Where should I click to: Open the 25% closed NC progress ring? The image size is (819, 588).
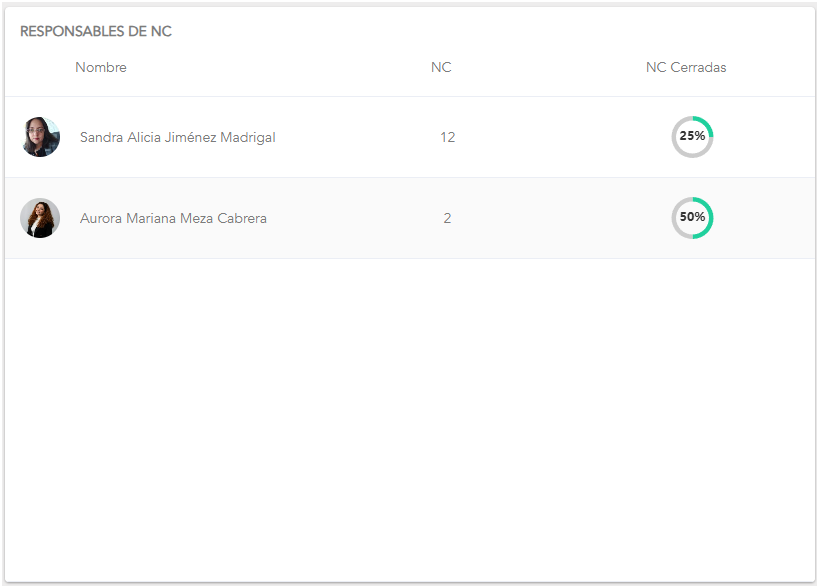click(692, 137)
